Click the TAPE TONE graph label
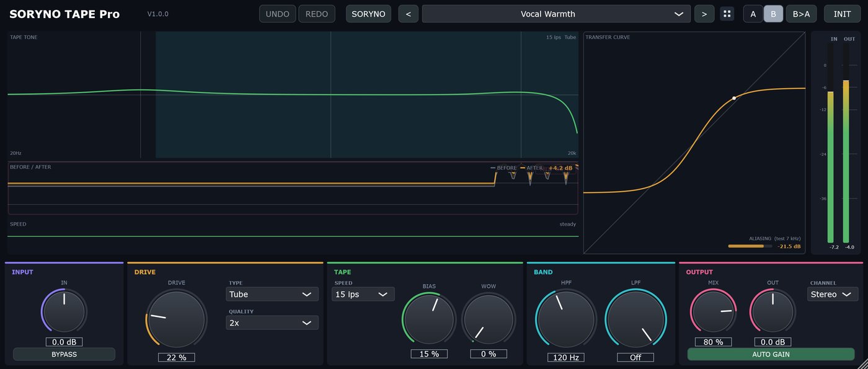Viewport: 868px width, 369px height. click(x=24, y=37)
